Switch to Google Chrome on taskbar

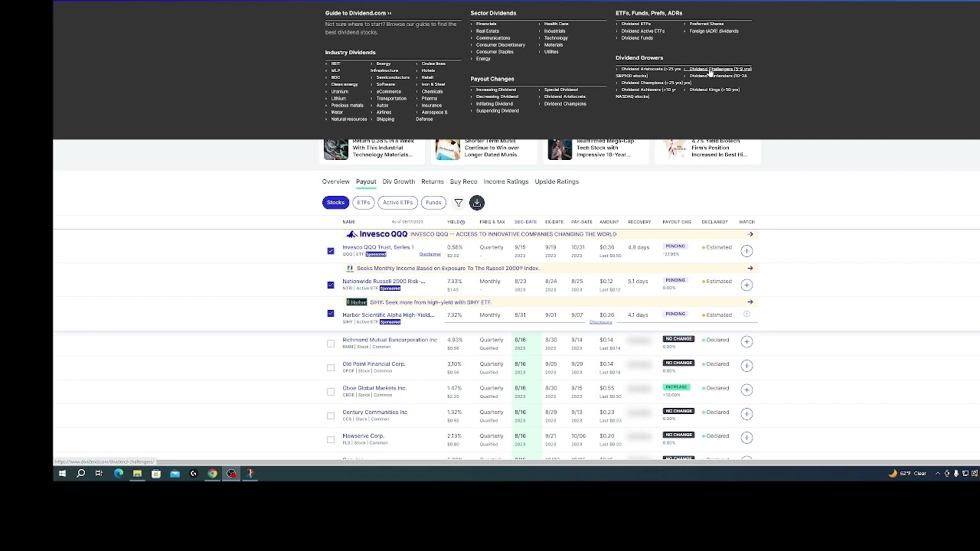(212, 474)
